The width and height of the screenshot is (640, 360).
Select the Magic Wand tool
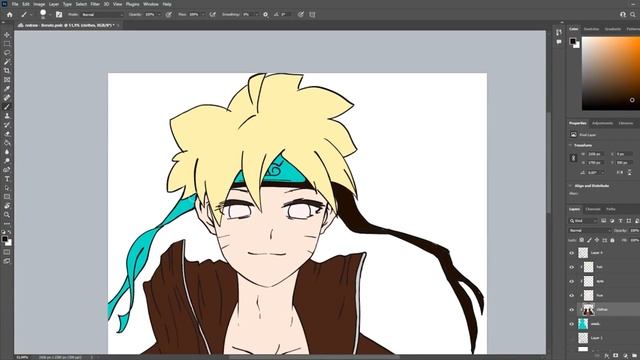click(7, 62)
